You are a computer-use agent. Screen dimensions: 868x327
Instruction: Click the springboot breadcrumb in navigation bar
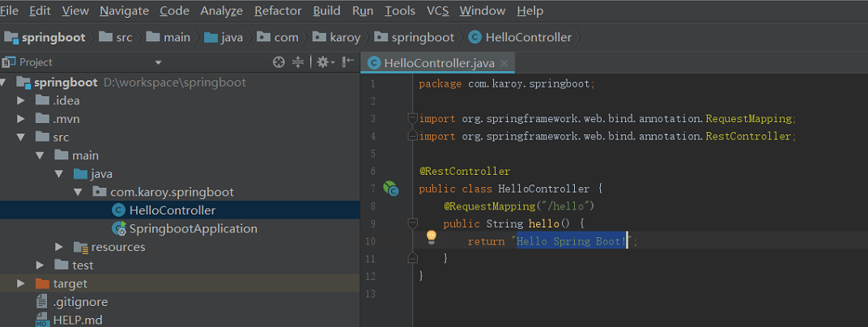(45, 37)
